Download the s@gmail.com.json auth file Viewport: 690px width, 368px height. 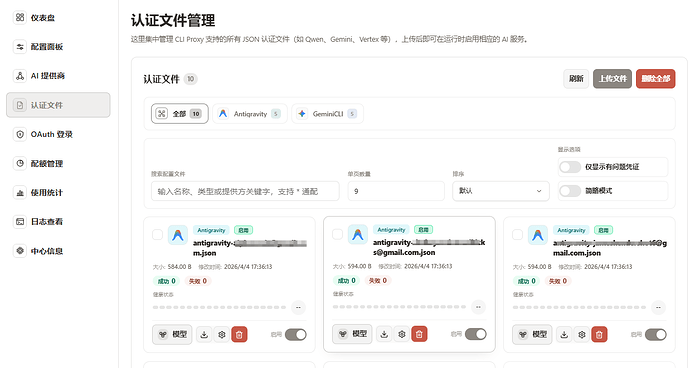[384, 334]
